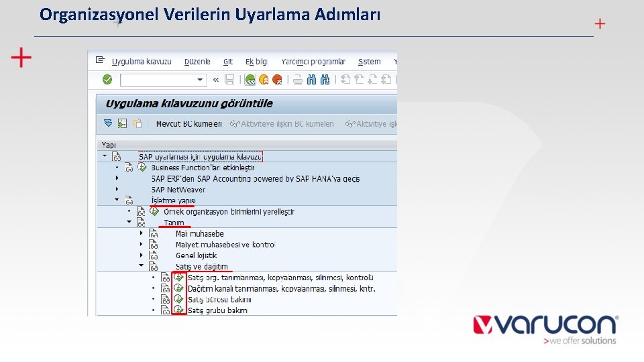Select the Maliyet muhasebesi ve kontrol text

pos(225,245)
